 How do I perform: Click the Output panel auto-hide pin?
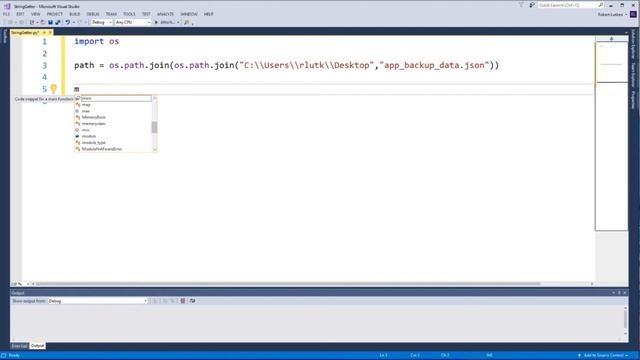click(x=619, y=293)
